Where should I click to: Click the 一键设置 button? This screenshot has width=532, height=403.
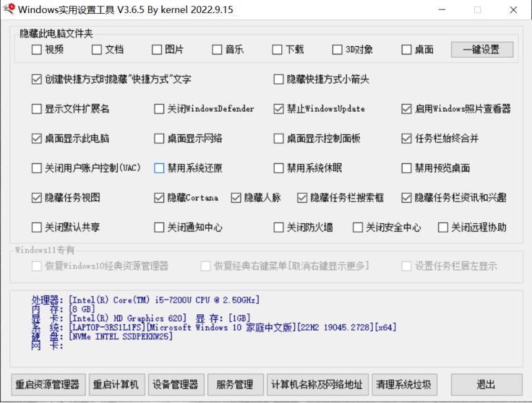coord(482,50)
